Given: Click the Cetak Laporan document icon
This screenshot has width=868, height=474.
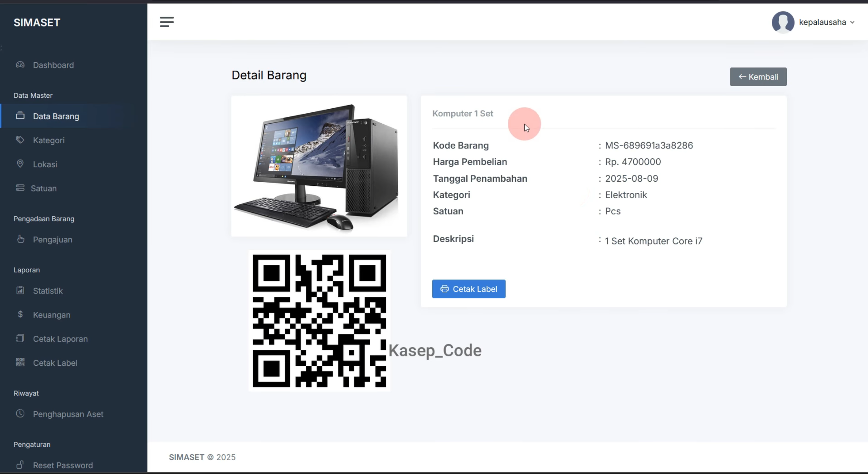Looking at the screenshot, I should pyautogui.click(x=20, y=339).
